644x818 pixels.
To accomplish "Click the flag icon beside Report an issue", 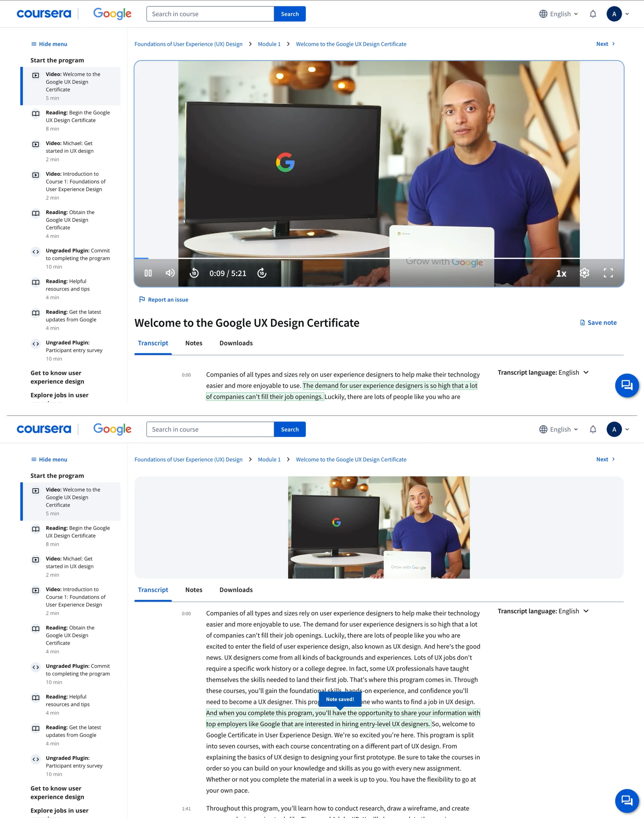I will (142, 299).
